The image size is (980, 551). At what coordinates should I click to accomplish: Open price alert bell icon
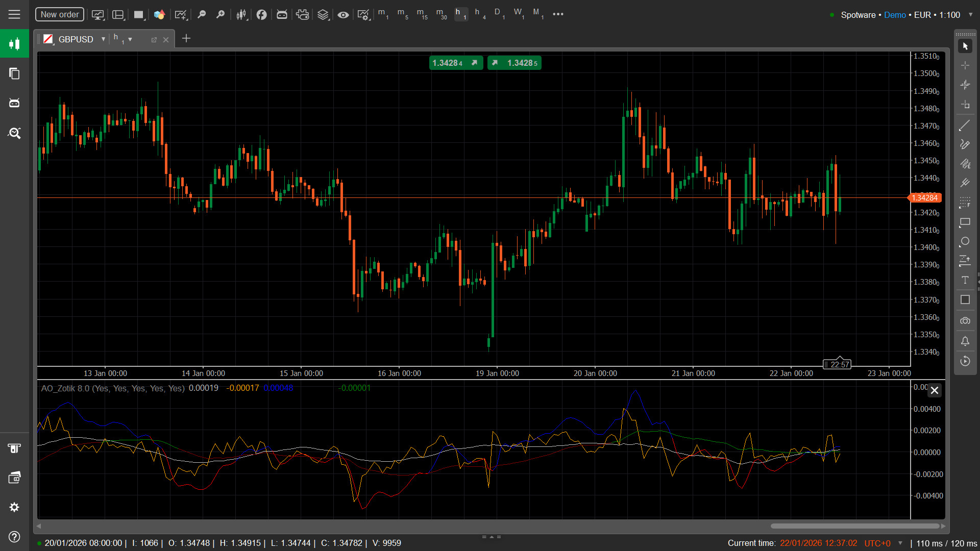pos(965,341)
